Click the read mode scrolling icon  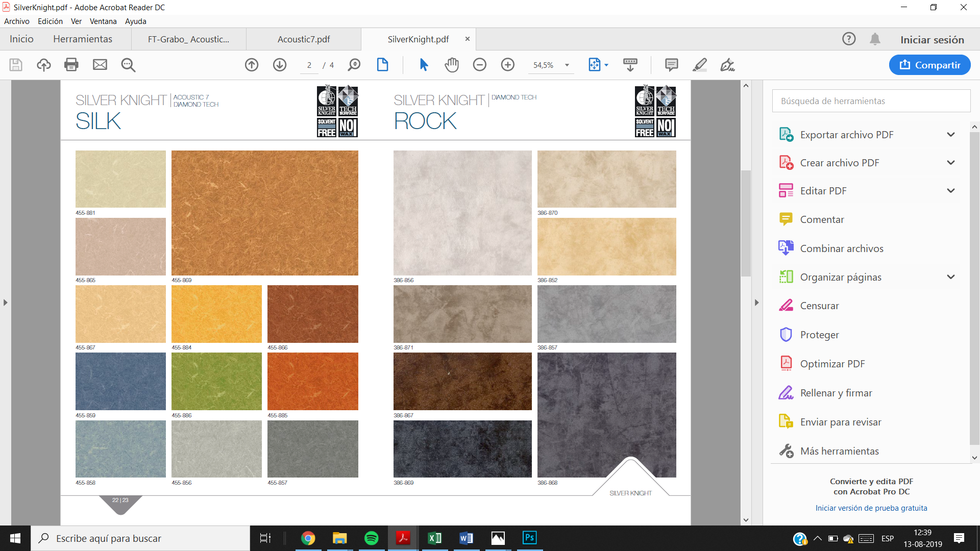(630, 65)
